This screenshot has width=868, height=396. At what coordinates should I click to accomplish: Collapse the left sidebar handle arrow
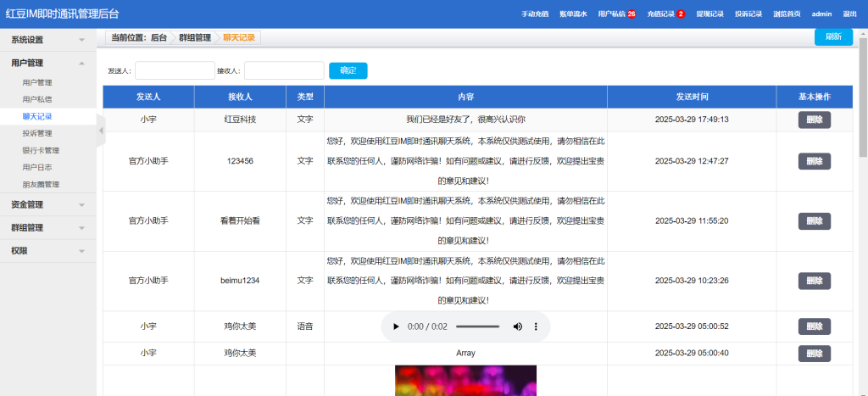100,131
